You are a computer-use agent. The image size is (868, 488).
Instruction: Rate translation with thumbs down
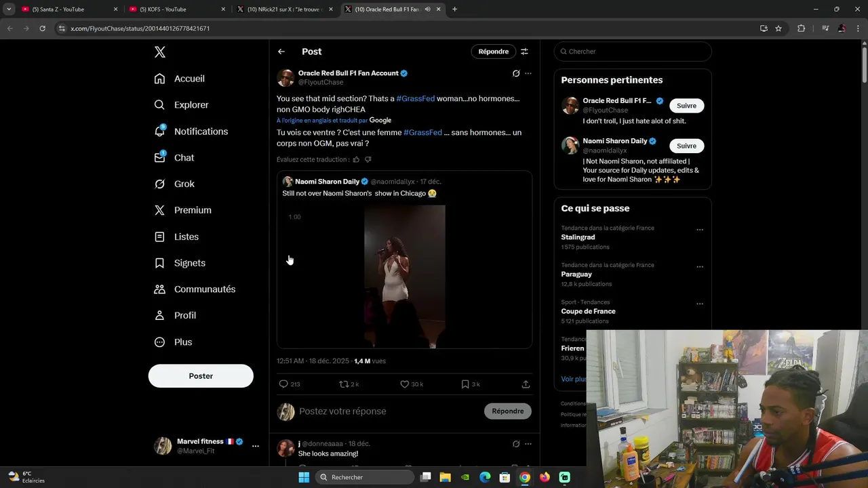pos(368,159)
